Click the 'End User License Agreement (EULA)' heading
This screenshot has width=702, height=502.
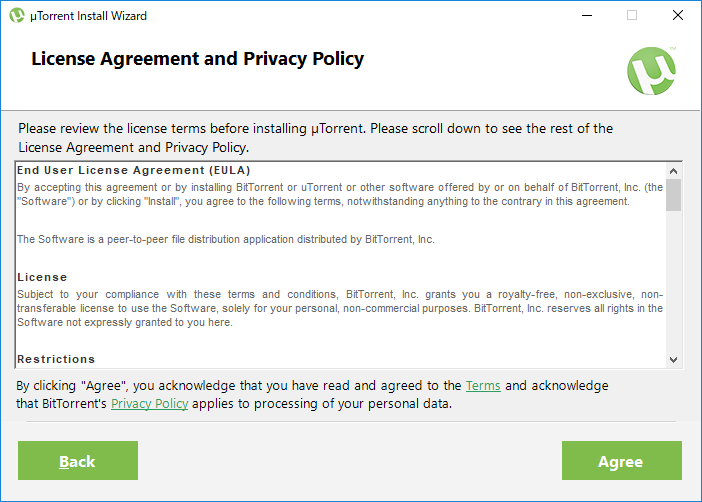133,170
